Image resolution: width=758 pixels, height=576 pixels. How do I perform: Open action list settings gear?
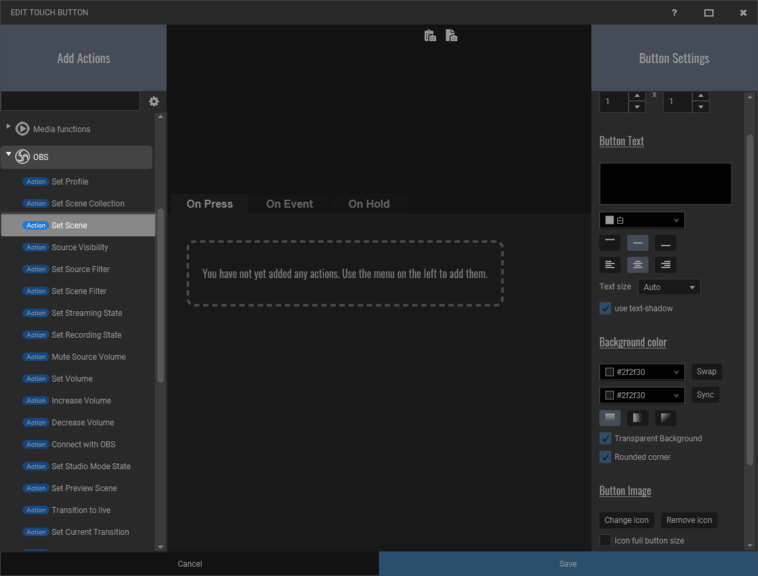[x=154, y=101]
